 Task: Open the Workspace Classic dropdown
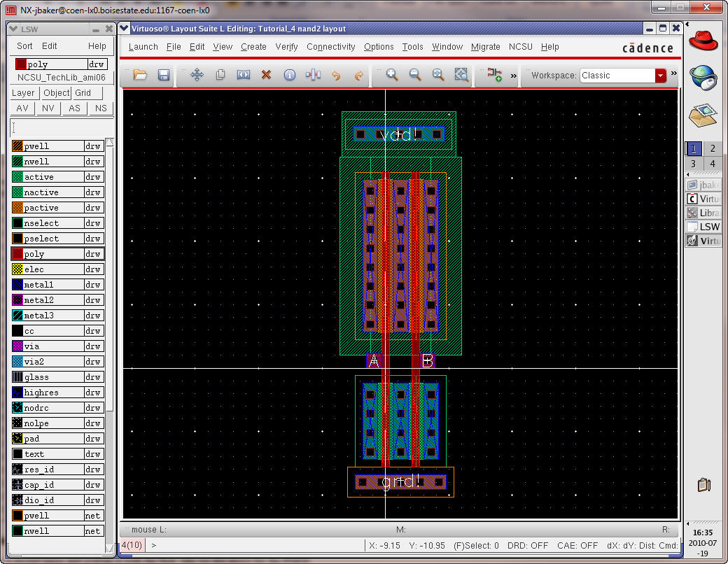click(660, 76)
